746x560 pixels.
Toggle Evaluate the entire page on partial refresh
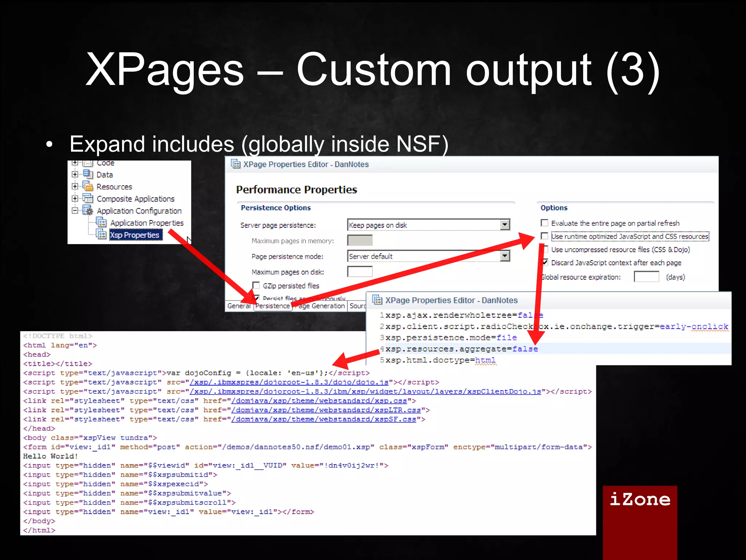point(544,223)
